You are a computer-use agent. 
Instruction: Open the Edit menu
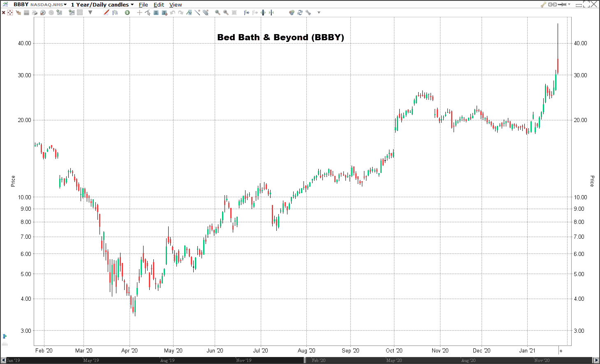(x=159, y=5)
